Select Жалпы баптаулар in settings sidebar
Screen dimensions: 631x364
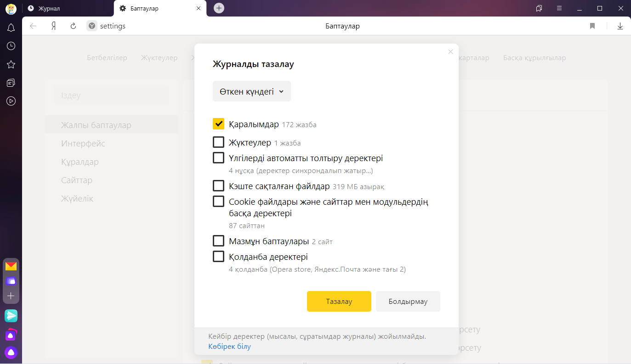point(111,125)
